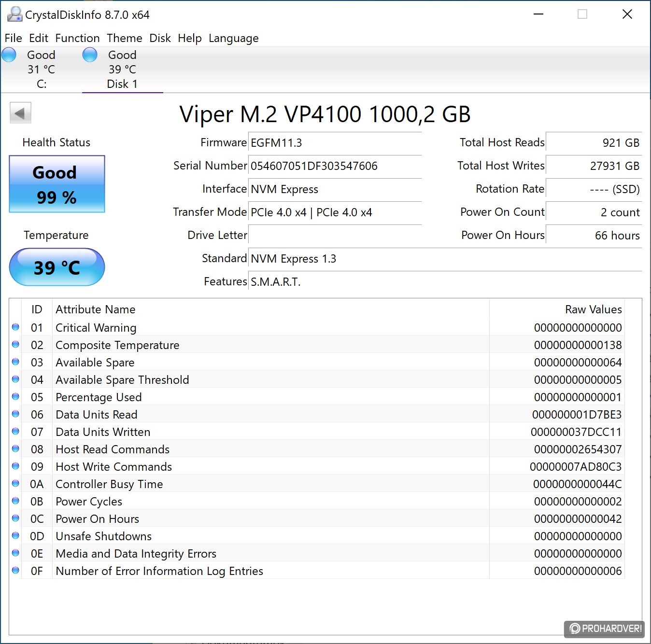Open the File menu

(14, 38)
